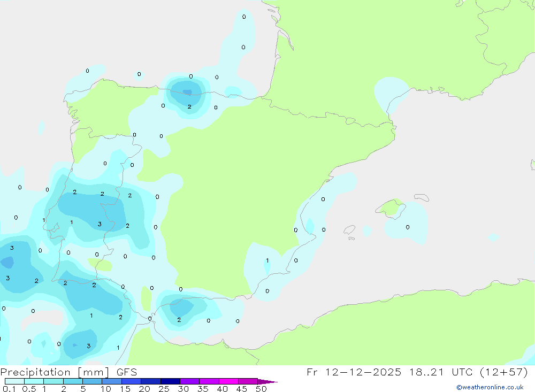Choose the 5–10 mm legend color swatch
Viewport: 535px width, 392px height.
coord(92,381)
